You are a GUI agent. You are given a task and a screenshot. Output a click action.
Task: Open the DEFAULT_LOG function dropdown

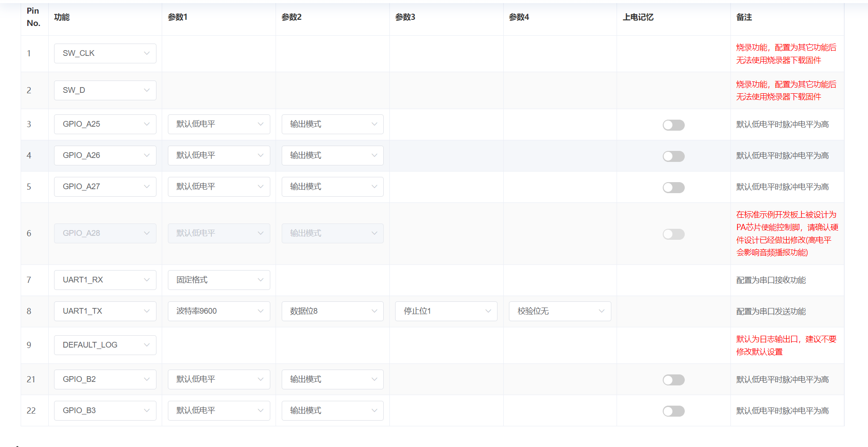(105, 345)
